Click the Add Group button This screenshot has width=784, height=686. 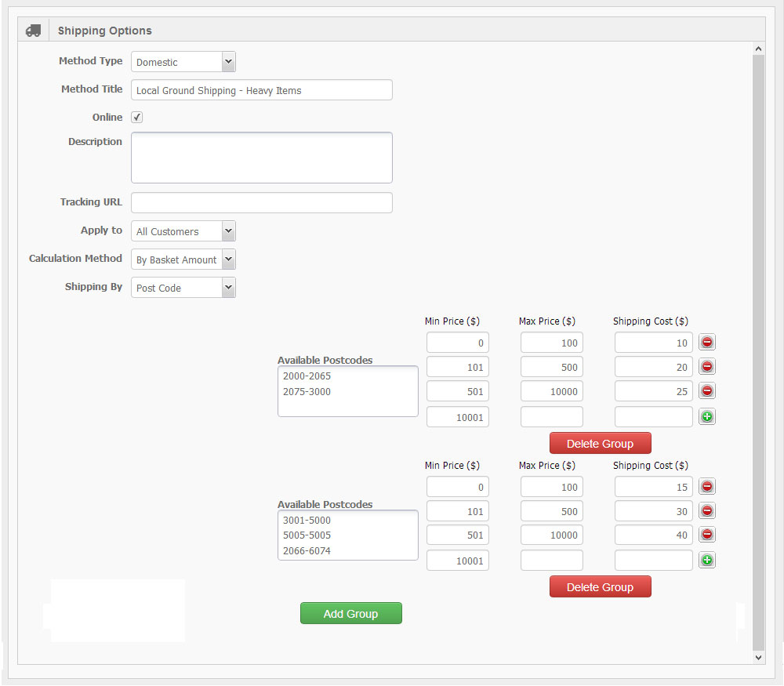point(351,614)
